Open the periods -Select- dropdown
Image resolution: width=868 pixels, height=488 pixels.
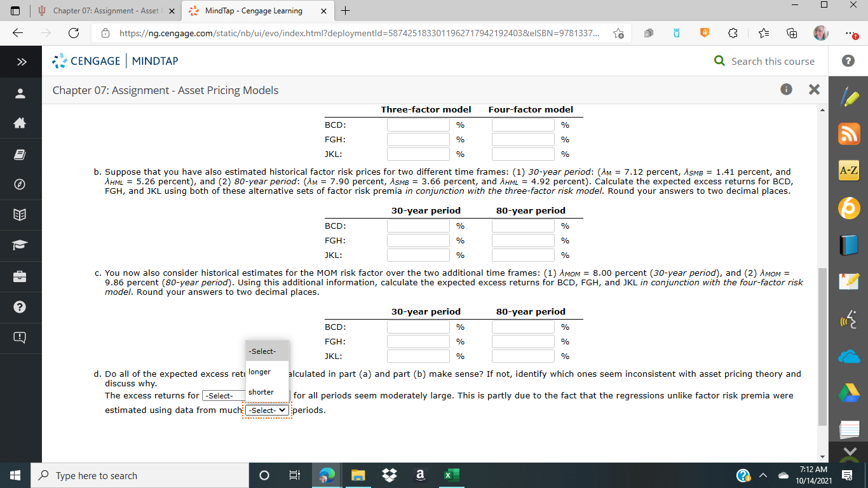pos(267,410)
